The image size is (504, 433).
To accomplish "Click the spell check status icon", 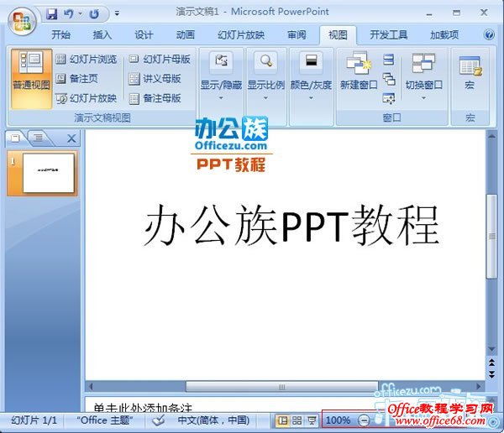I will click(158, 420).
